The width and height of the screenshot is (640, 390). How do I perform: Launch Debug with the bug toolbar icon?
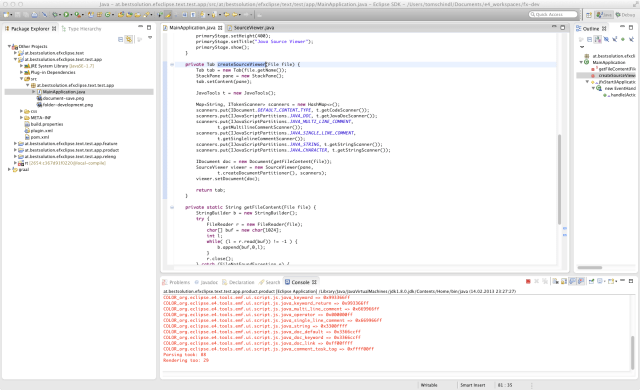[55, 15]
